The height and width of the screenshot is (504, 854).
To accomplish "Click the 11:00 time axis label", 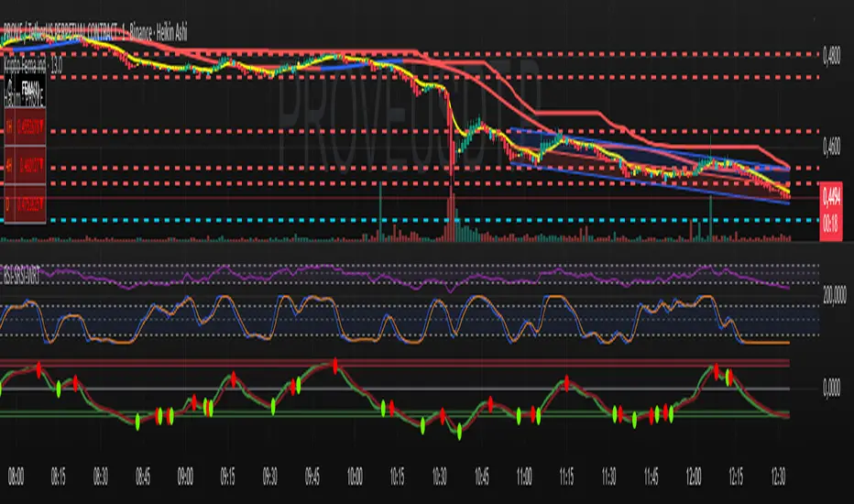I will pyautogui.click(x=524, y=477).
